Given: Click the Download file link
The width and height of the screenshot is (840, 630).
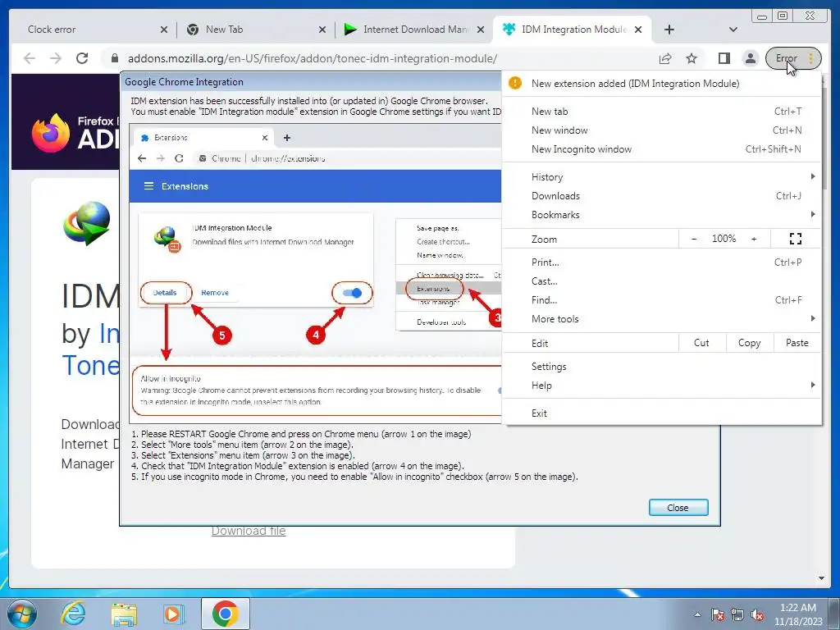Looking at the screenshot, I should pyautogui.click(x=249, y=531).
